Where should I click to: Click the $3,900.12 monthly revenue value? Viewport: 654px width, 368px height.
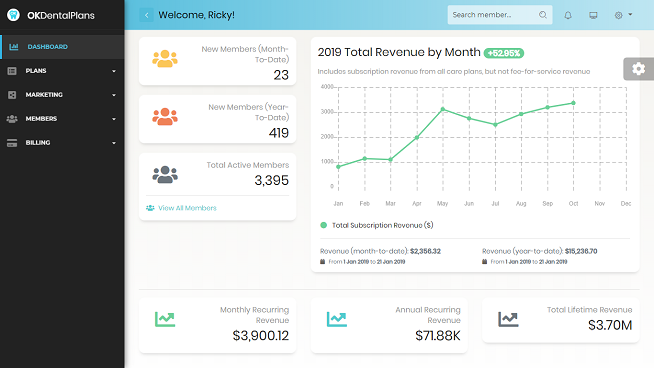261,335
